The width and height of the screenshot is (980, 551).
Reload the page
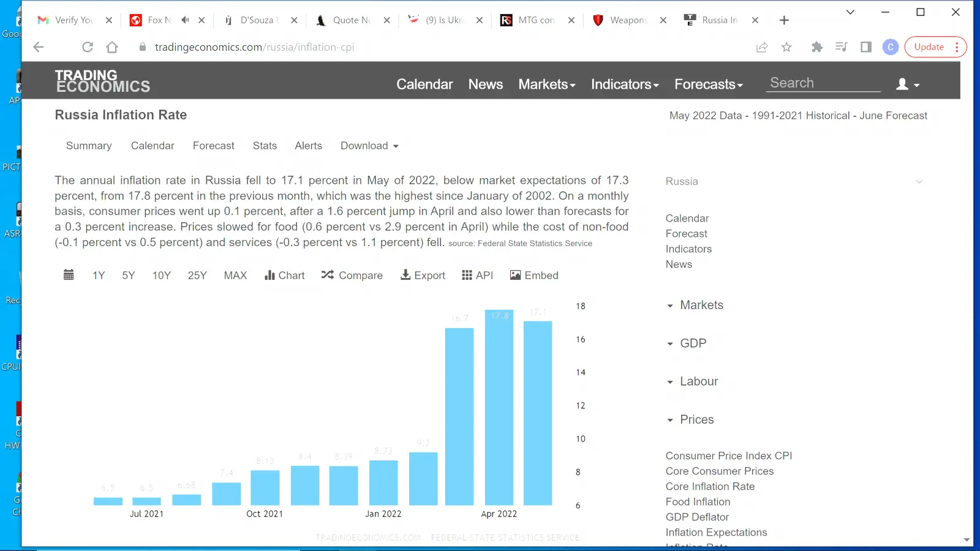88,47
